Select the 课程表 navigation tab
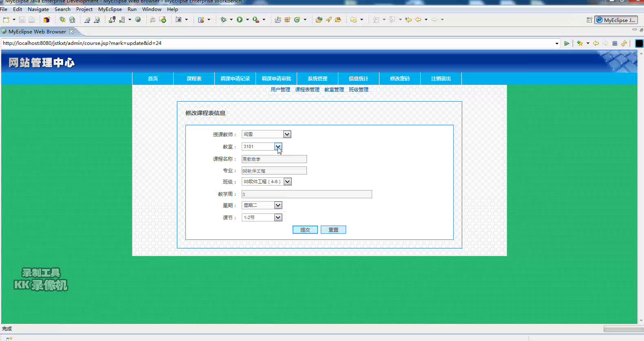Screen dimensions: 644x341 tap(194, 79)
